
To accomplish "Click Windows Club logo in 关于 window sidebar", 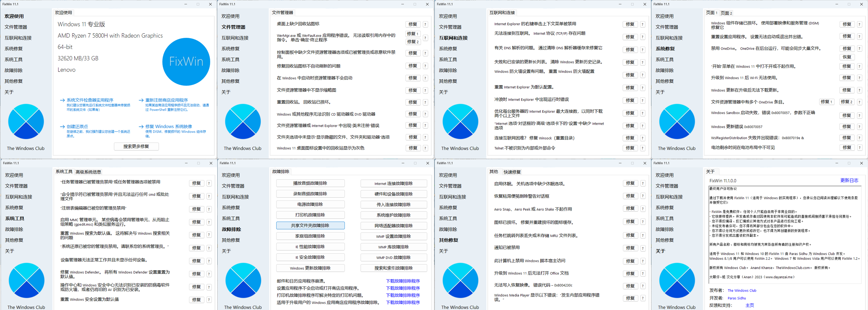I will point(677,280).
